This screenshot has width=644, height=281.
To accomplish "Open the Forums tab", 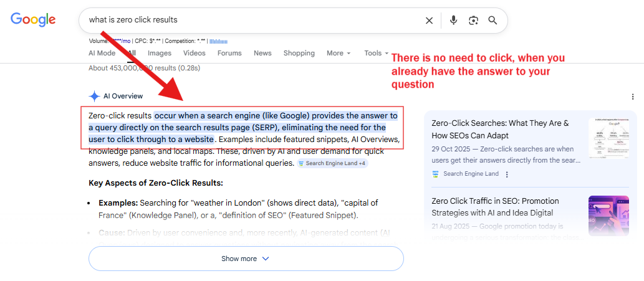I will (229, 53).
